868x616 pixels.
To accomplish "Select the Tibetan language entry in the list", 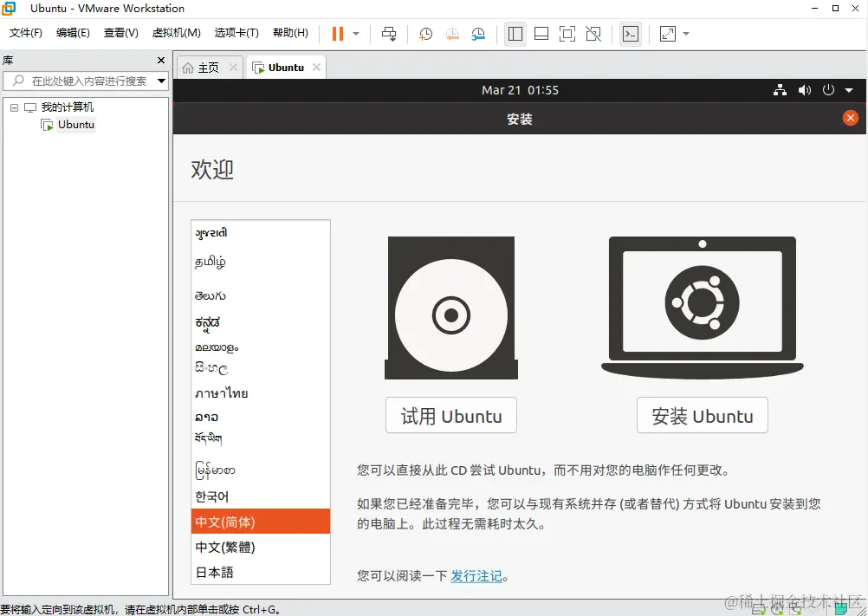I will 261,439.
